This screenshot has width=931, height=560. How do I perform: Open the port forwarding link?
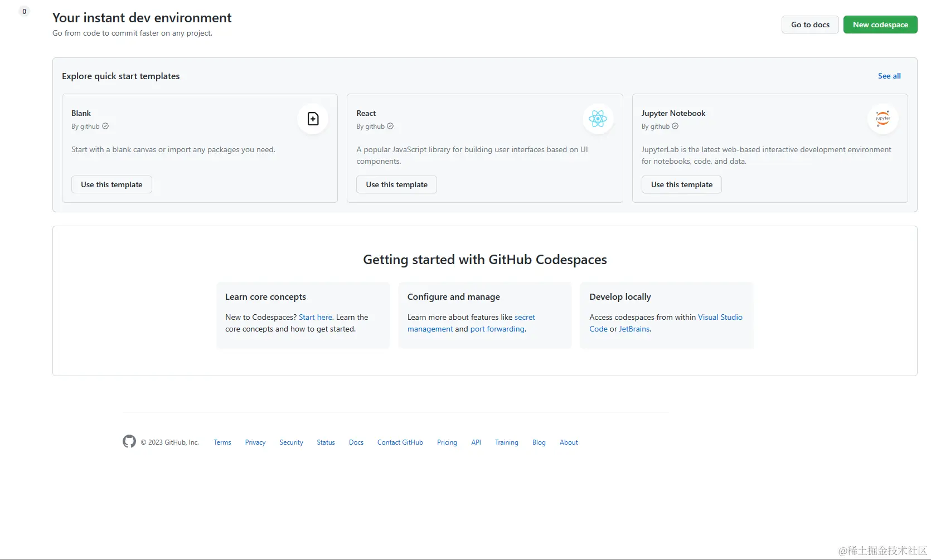(497, 329)
